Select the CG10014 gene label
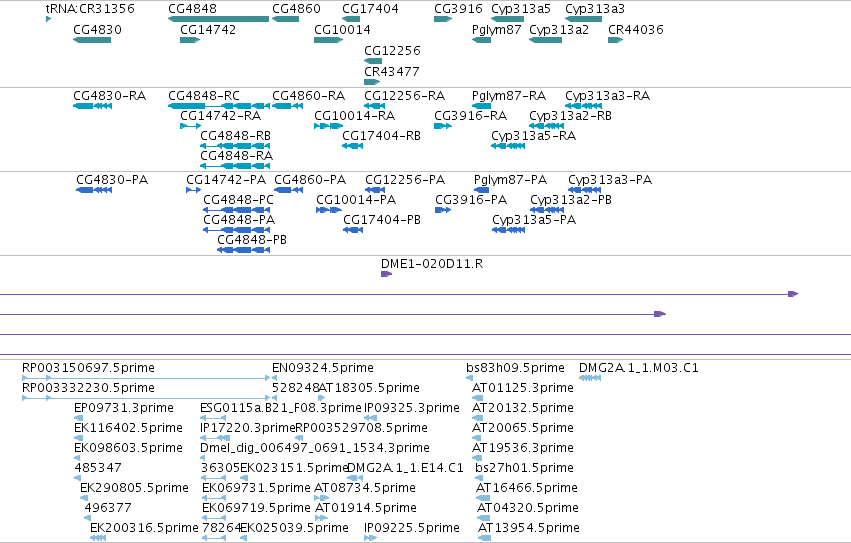The width and height of the screenshot is (851, 543). tap(342, 29)
